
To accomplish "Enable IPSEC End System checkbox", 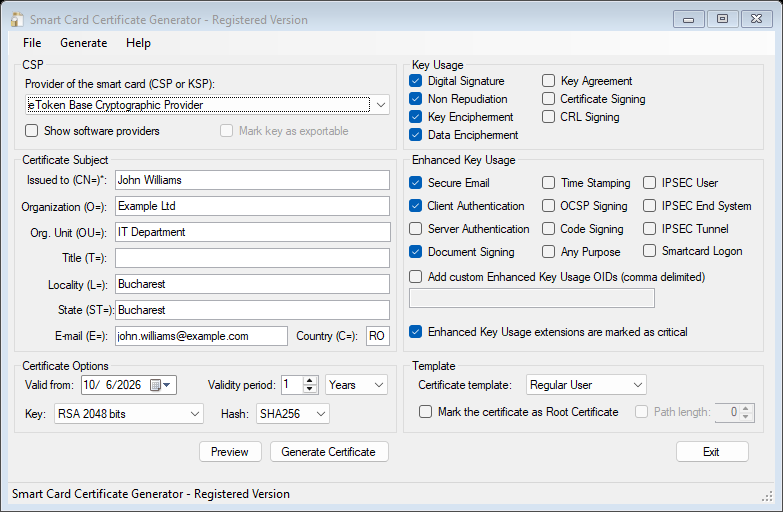I will coord(649,206).
